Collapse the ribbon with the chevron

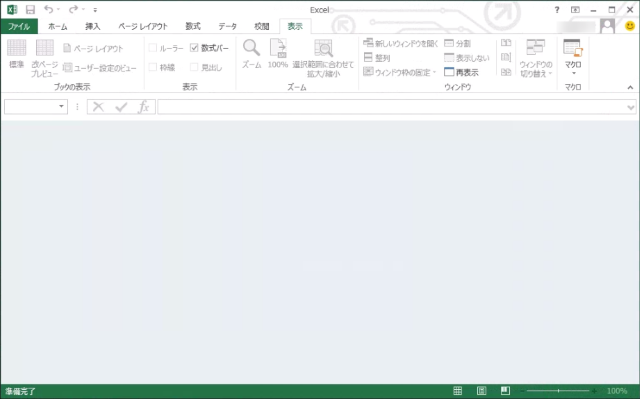(630, 87)
